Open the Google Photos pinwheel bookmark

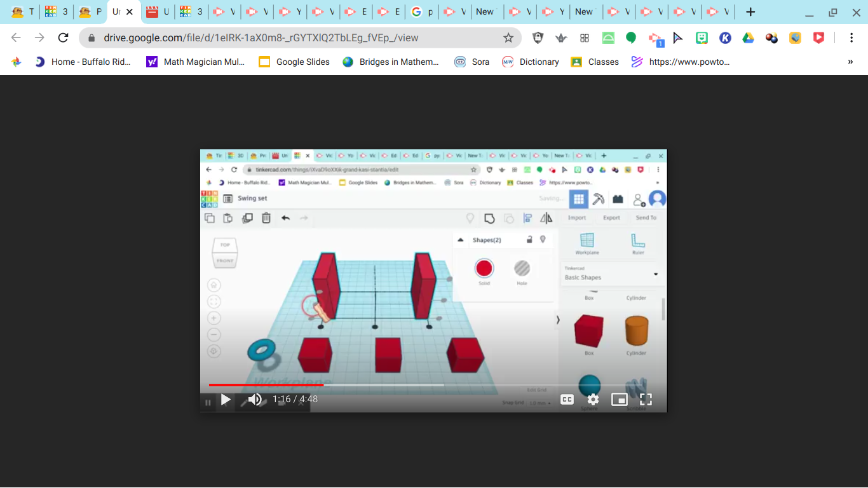coord(17,62)
